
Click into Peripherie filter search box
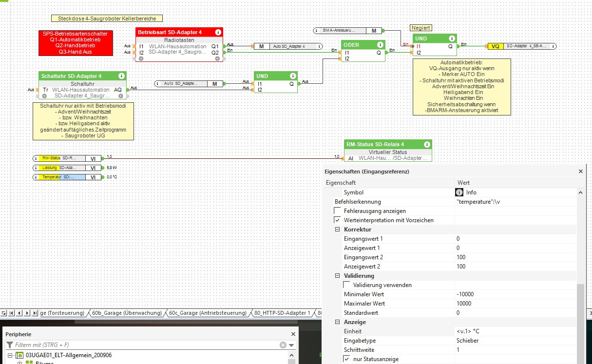tap(146, 345)
